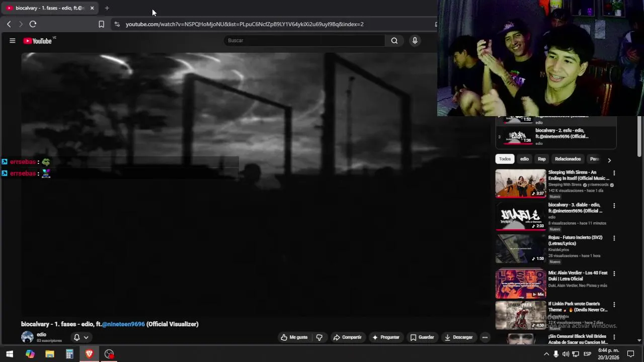The image size is (644, 362).
Task: Show more filter chips with the right arrow
Action: coord(609,160)
